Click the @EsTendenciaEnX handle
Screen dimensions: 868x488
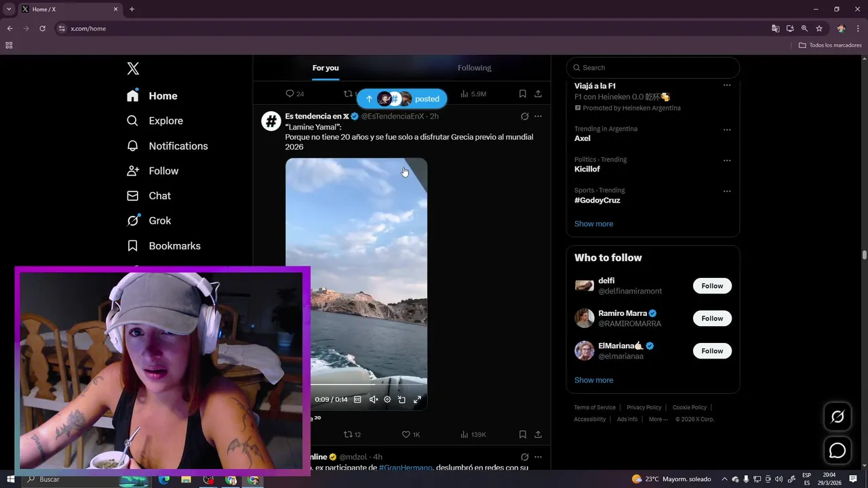[393, 117]
